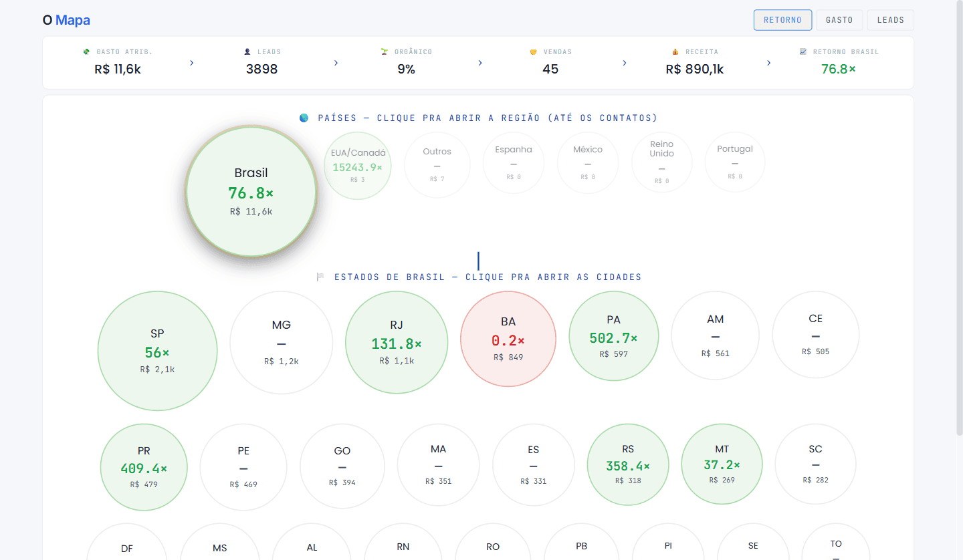Click the person icon beside Leads
The width and height of the screenshot is (963, 560).
pyautogui.click(x=247, y=51)
